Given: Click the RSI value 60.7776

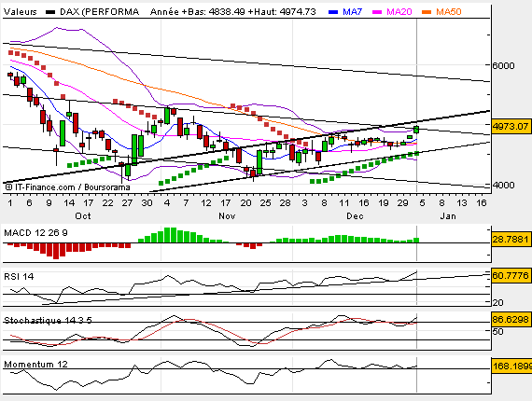Looking at the screenshot, I should coord(511,275).
